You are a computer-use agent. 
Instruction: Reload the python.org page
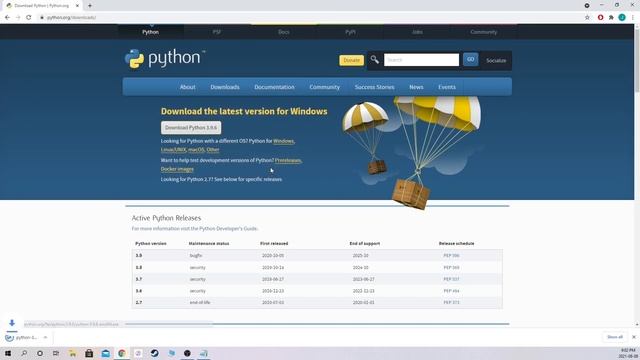click(x=29, y=18)
